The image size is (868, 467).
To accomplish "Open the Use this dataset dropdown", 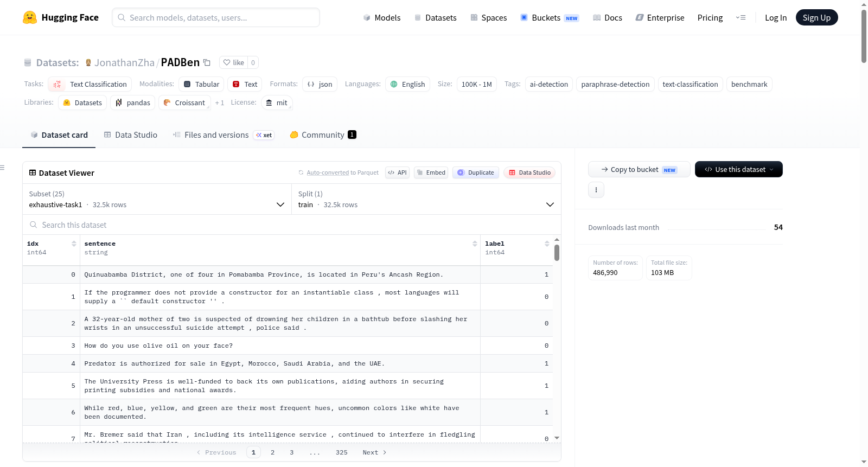I will [x=739, y=169].
